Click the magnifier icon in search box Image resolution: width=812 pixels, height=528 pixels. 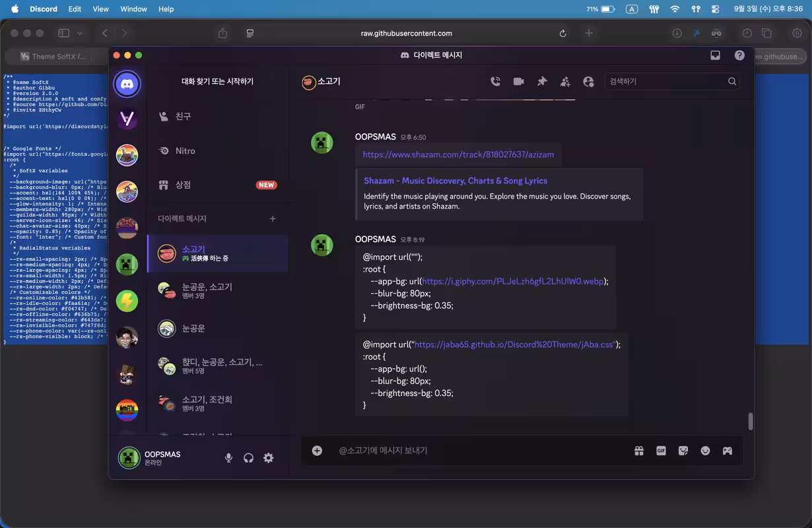coord(732,81)
